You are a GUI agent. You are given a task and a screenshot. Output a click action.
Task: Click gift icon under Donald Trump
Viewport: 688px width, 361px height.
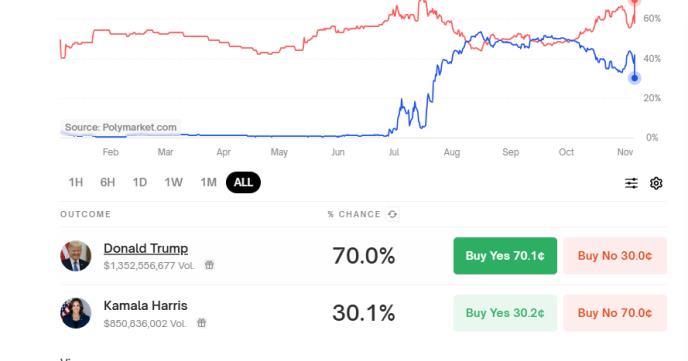(x=209, y=265)
